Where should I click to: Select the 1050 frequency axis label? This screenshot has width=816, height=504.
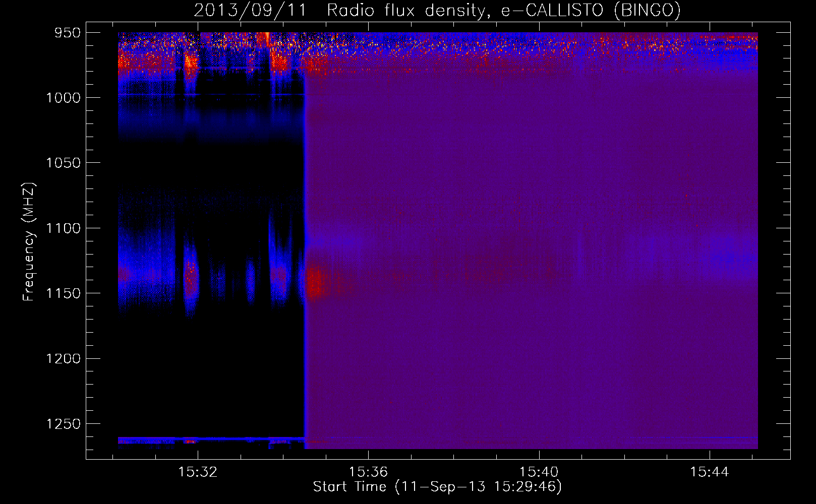[x=63, y=163]
